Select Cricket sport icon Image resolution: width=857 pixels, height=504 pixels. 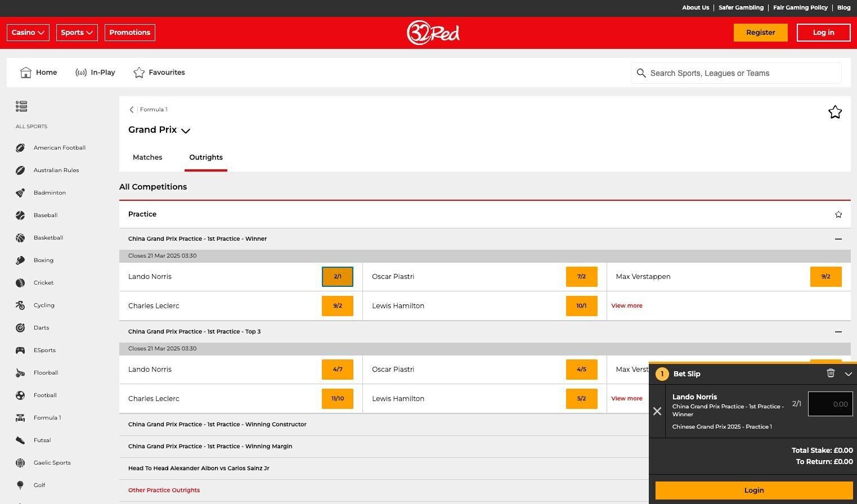point(20,283)
